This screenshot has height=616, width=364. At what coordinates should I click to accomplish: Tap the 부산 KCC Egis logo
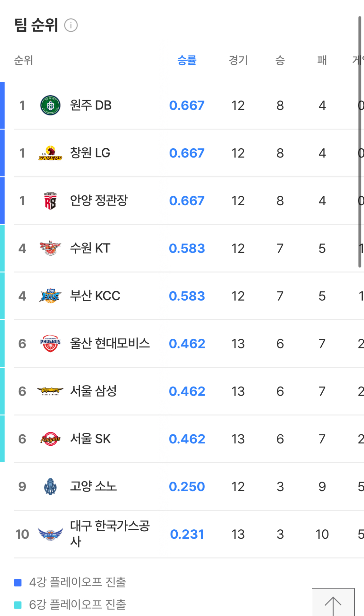click(x=50, y=296)
